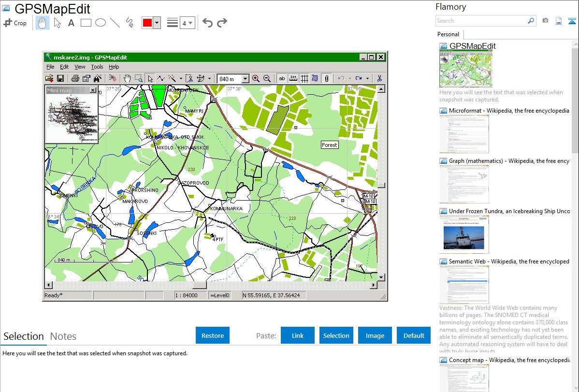Screen dimensions: 579x392
Task: Select the straight line drawing tool
Action: (115, 23)
